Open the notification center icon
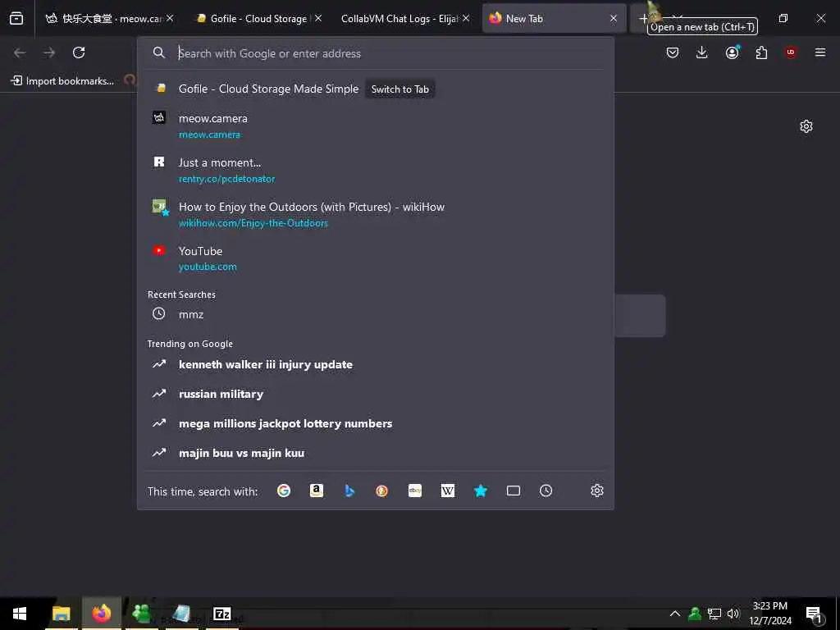The image size is (840, 630). (815, 614)
